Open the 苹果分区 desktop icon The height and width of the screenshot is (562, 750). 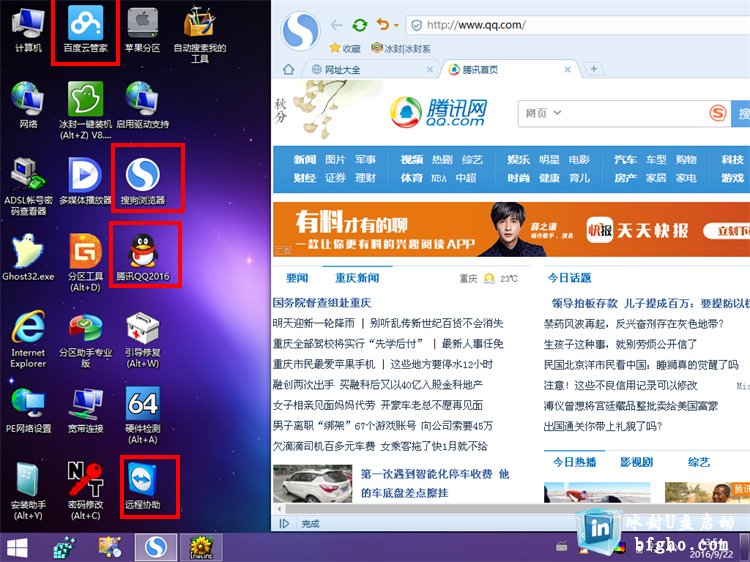(x=143, y=30)
